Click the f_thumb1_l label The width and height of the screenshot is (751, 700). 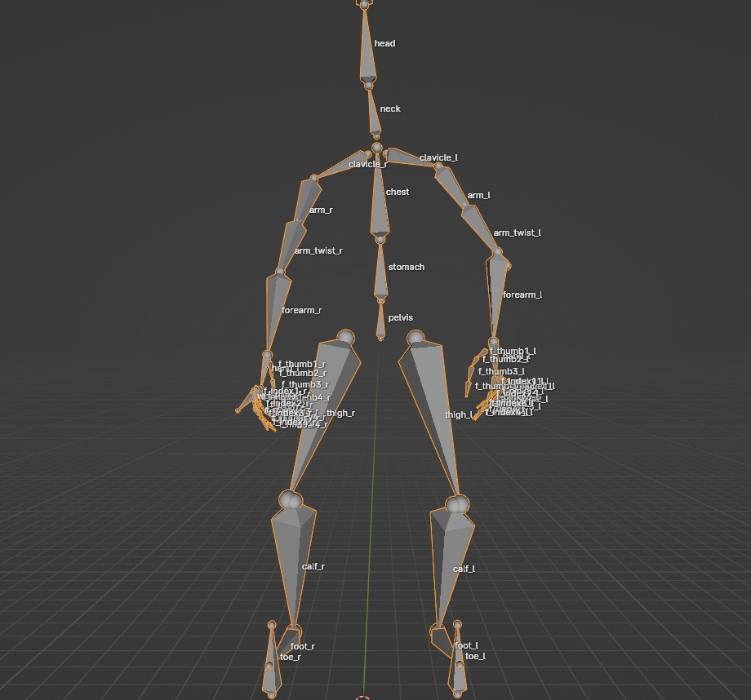[513, 351]
